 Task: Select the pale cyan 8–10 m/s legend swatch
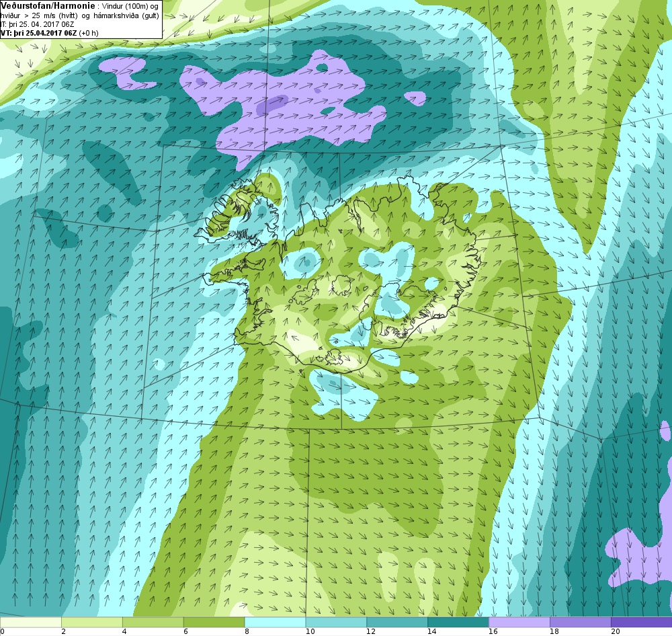click(275, 621)
